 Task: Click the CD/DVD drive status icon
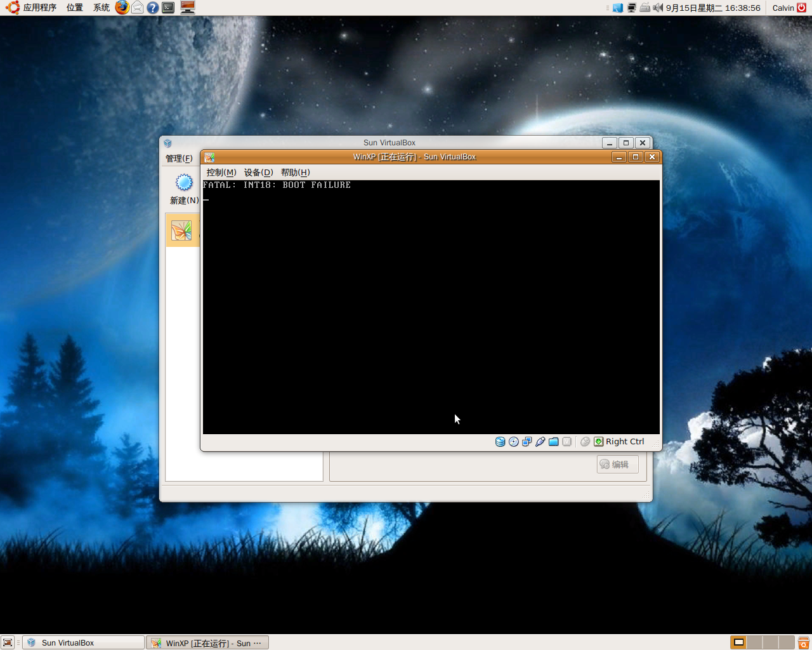click(x=514, y=442)
